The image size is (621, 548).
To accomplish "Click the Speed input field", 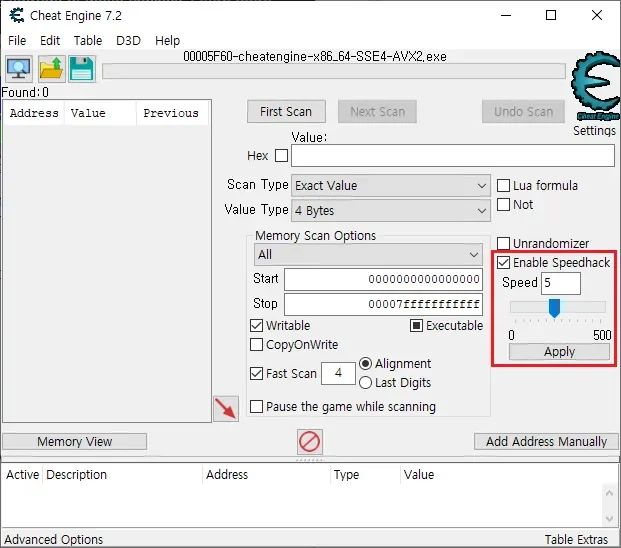I will click(561, 283).
